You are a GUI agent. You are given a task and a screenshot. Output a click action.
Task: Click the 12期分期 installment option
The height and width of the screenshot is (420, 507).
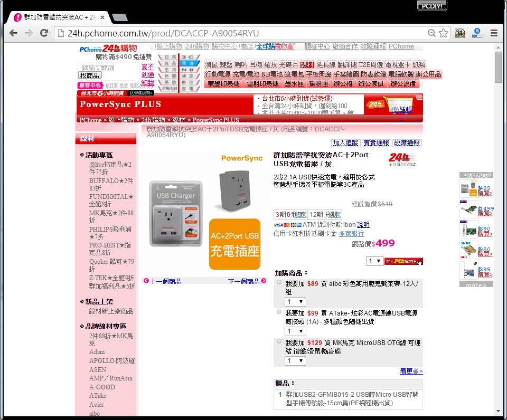(x=325, y=215)
